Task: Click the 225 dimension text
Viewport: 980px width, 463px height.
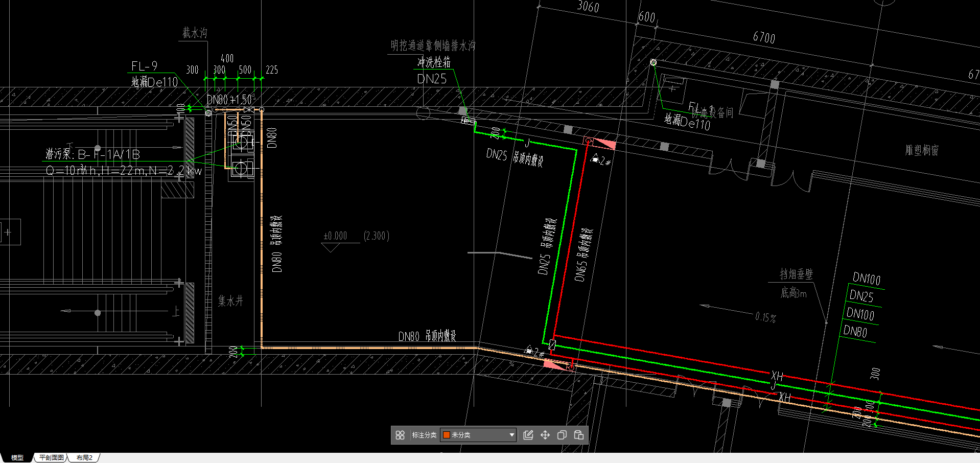Action: click(272, 70)
